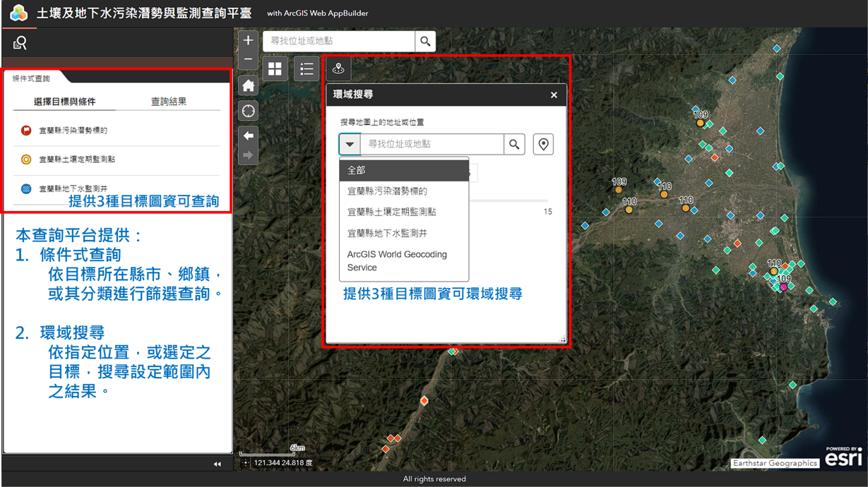Image resolution: width=868 pixels, height=487 pixels.
Task: Click the zoom out minus button
Action: [248, 61]
